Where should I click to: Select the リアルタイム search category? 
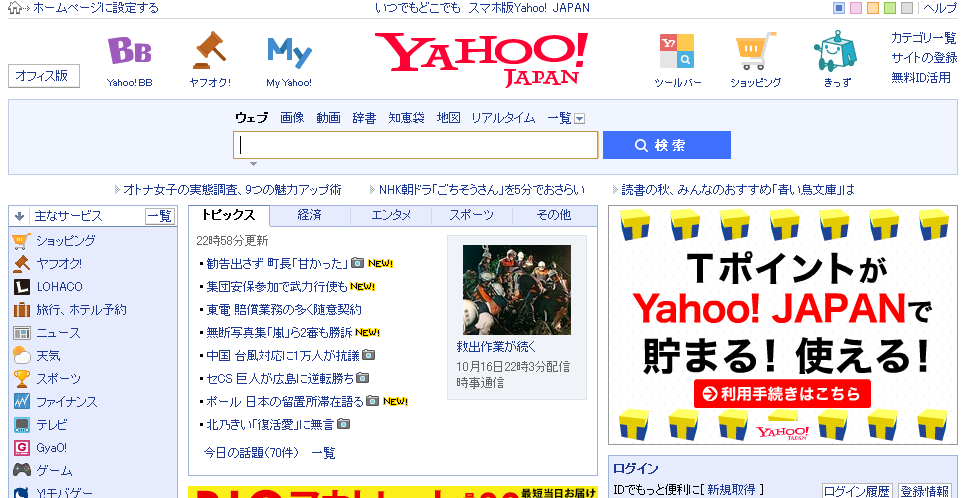pos(504,118)
